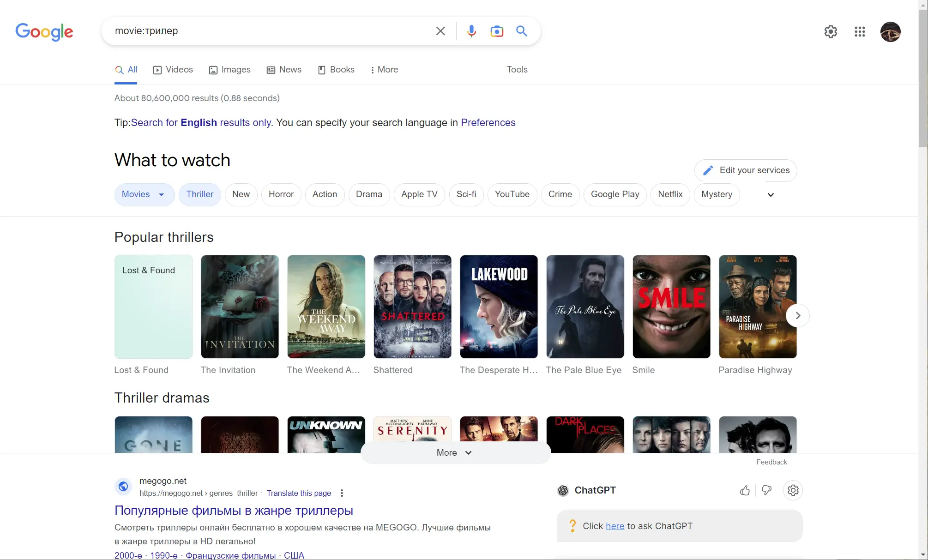Image resolution: width=928 pixels, height=560 pixels.
Task: Toggle the Google Play filter chip
Action: coord(615,194)
